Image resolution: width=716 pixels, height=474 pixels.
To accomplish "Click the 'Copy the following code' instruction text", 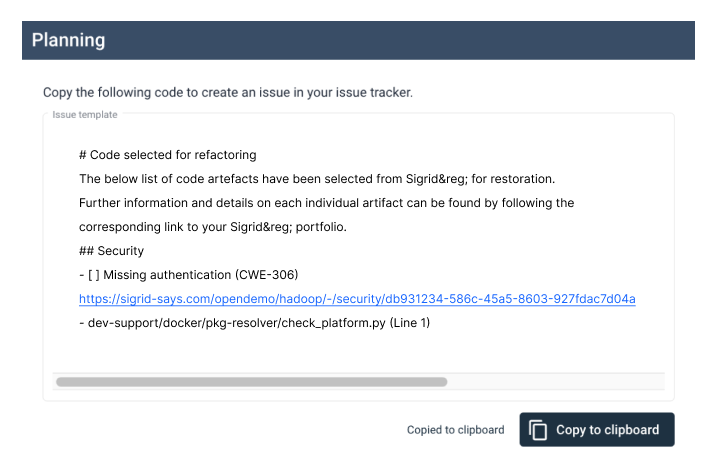I will [x=228, y=92].
